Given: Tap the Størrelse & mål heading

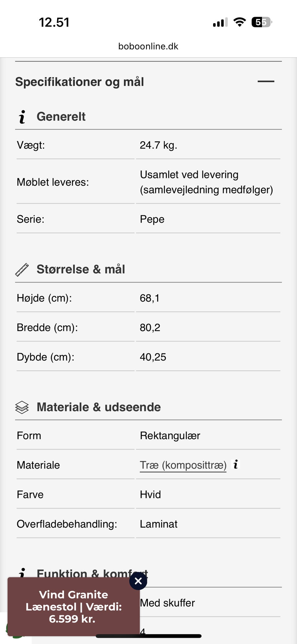Looking at the screenshot, I should tap(81, 269).
